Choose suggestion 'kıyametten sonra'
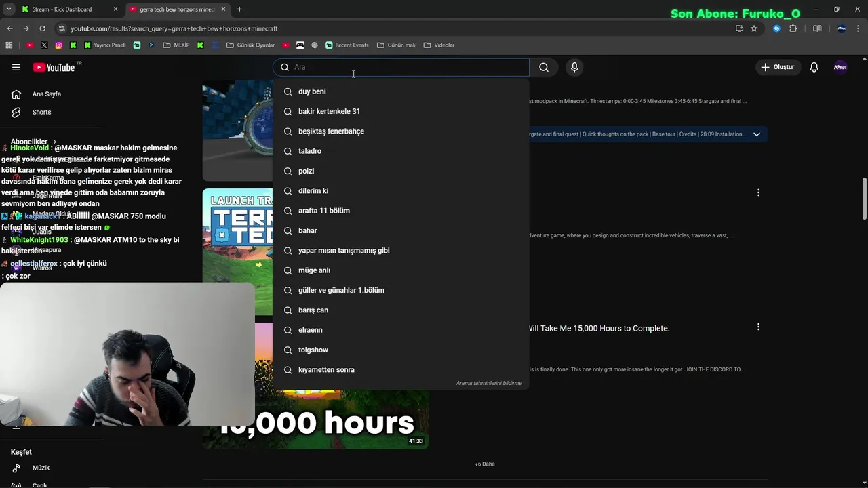The height and width of the screenshot is (488, 868). tap(401, 369)
